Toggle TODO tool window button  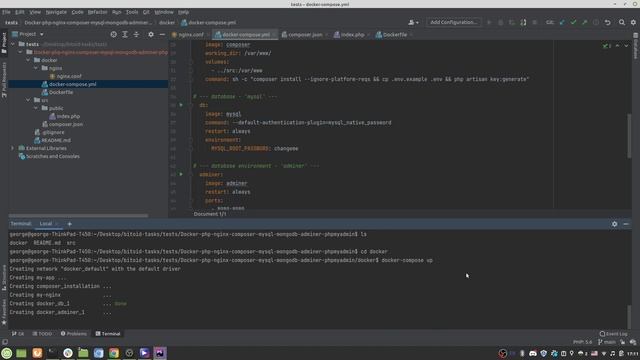[x=42, y=334]
